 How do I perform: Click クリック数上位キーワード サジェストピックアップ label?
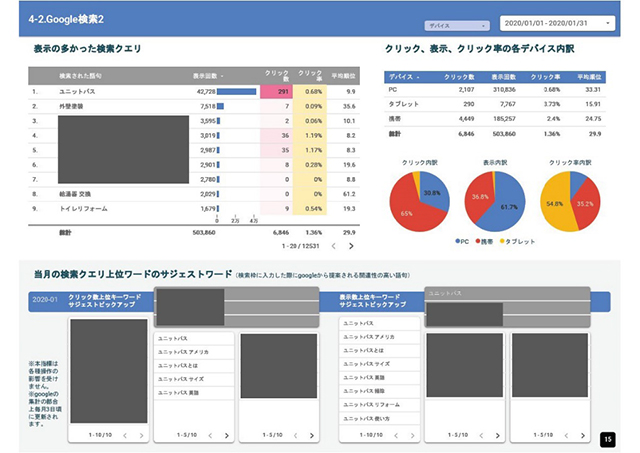pos(104,301)
